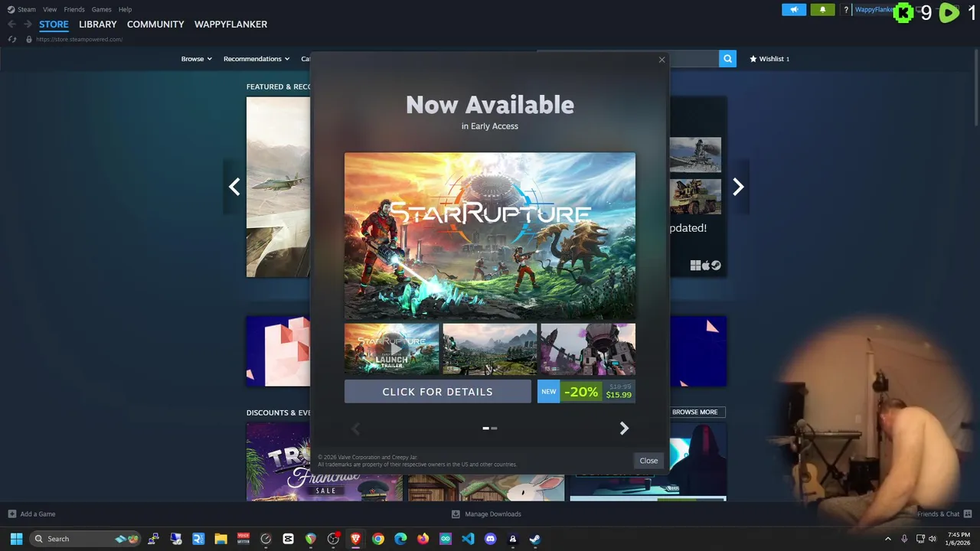Click the WappyFlanker account name dropdown

point(874,10)
